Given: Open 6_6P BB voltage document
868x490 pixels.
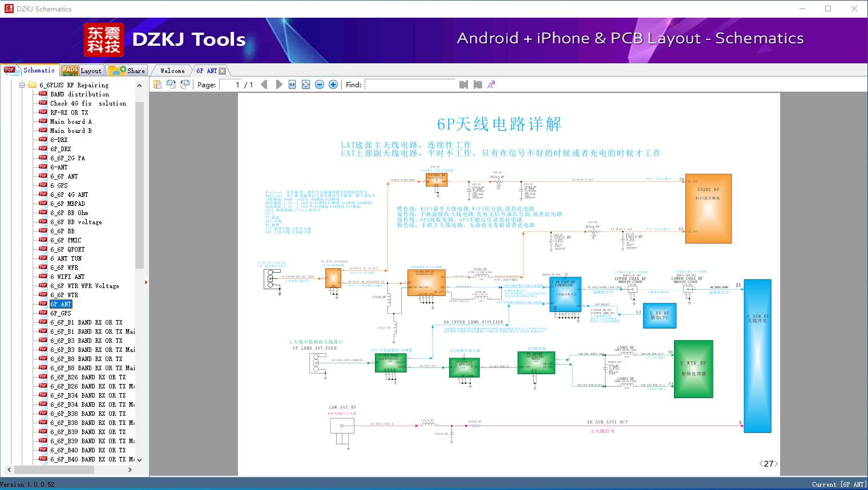Looking at the screenshot, I should pyautogui.click(x=76, y=222).
